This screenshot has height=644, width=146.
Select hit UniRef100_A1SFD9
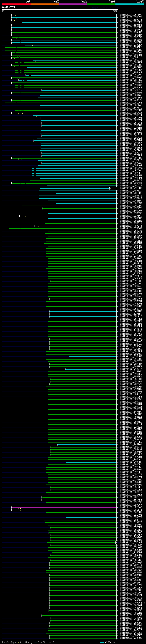tap(131, 553)
